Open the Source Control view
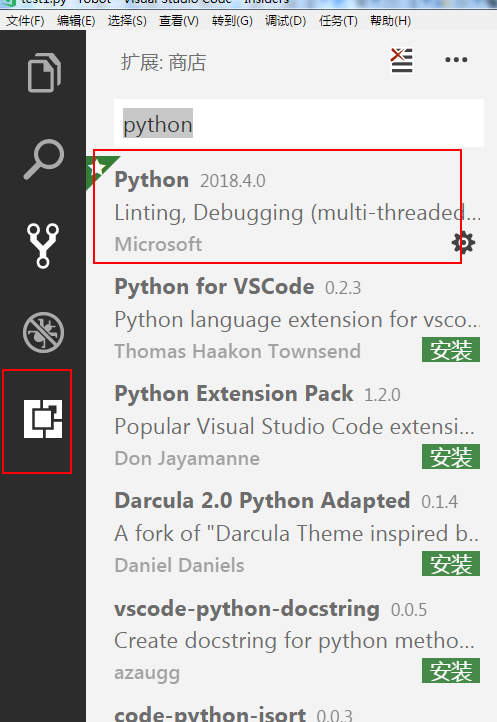The width and height of the screenshot is (497, 722). [x=43, y=245]
